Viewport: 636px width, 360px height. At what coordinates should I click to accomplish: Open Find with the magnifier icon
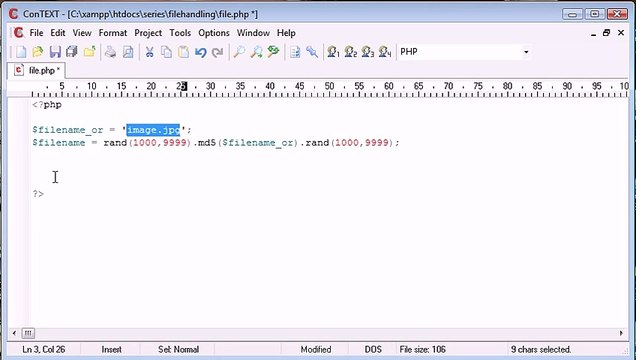point(239,52)
